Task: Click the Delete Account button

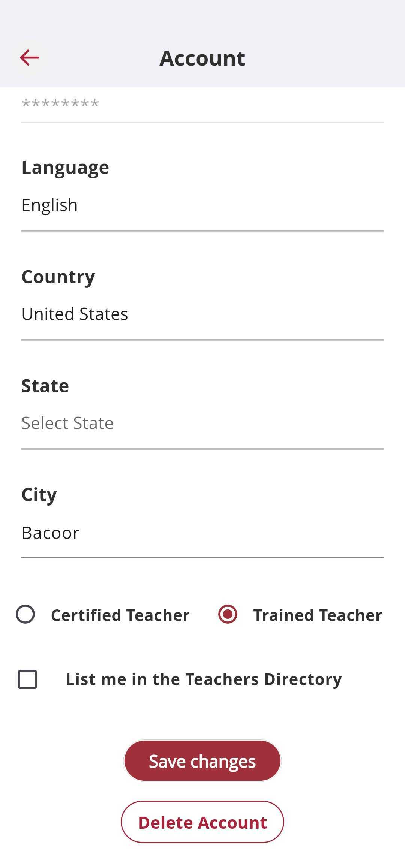Action: [x=202, y=822]
